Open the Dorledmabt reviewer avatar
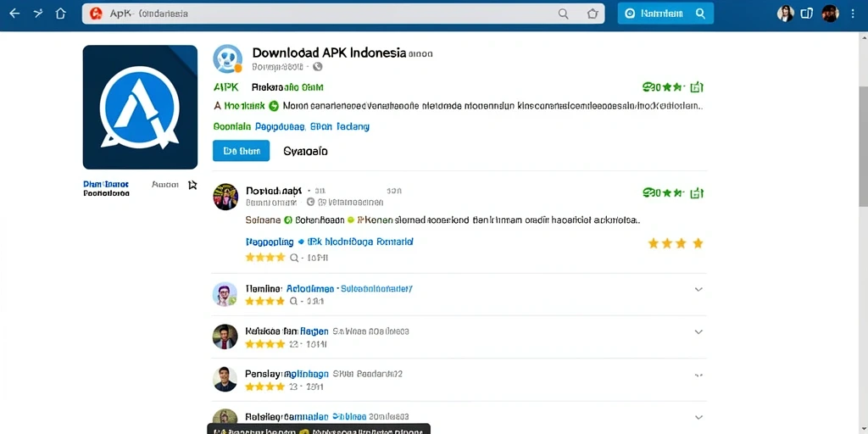Image resolution: width=868 pixels, height=434 pixels. (225, 197)
